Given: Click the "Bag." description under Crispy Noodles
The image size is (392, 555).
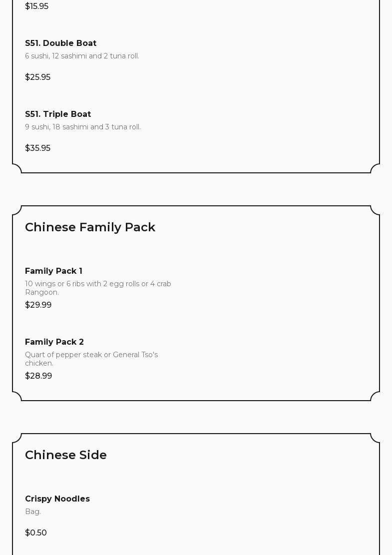Looking at the screenshot, I should [x=33, y=512].
